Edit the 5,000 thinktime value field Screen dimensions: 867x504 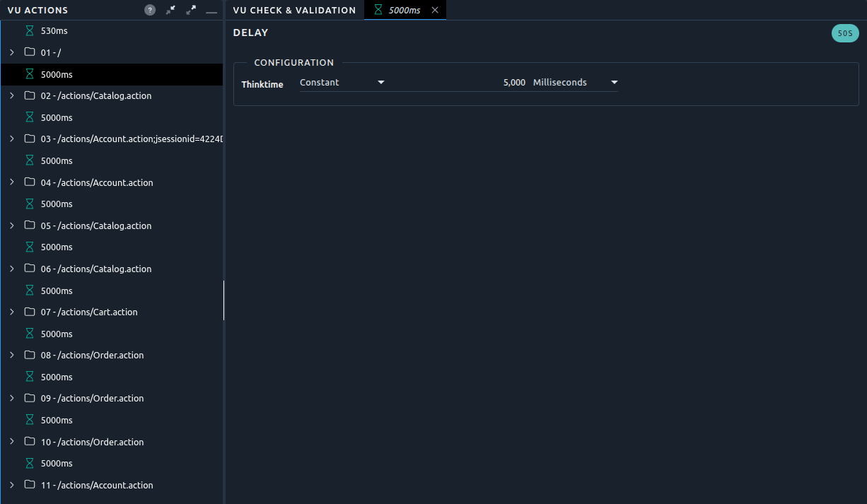coord(458,83)
